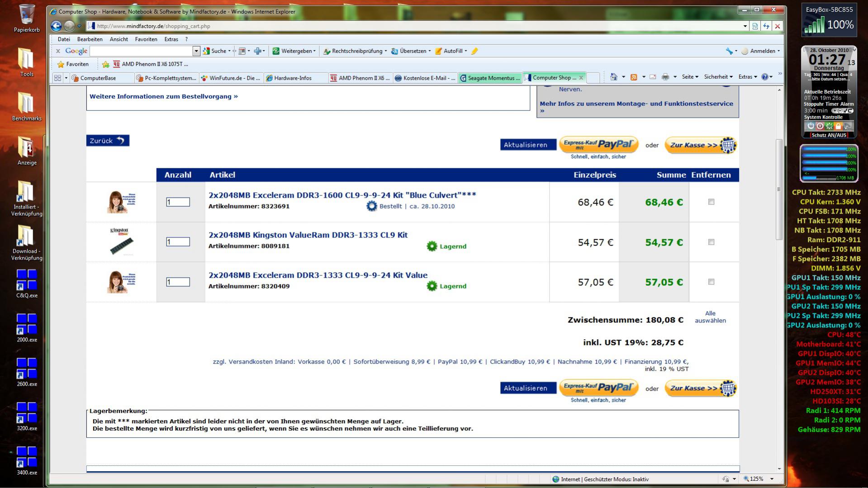Open the Kingston ValueRam DDR3-1333 product link
The width and height of the screenshot is (868, 488).
[x=308, y=235]
